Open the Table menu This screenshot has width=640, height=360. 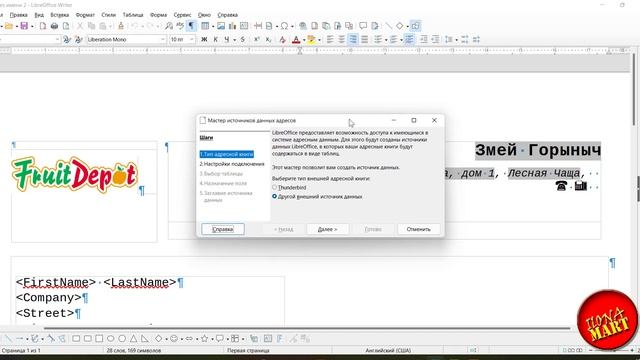pos(133,15)
